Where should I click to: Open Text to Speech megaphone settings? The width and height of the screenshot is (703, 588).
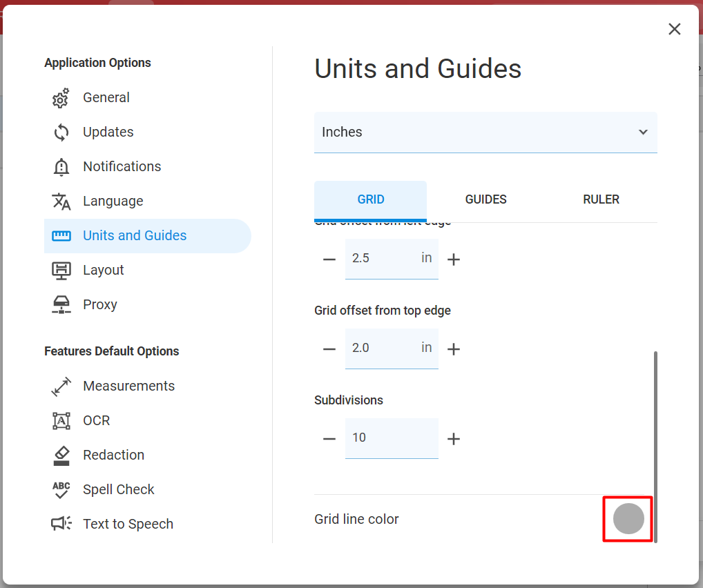[60, 524]
